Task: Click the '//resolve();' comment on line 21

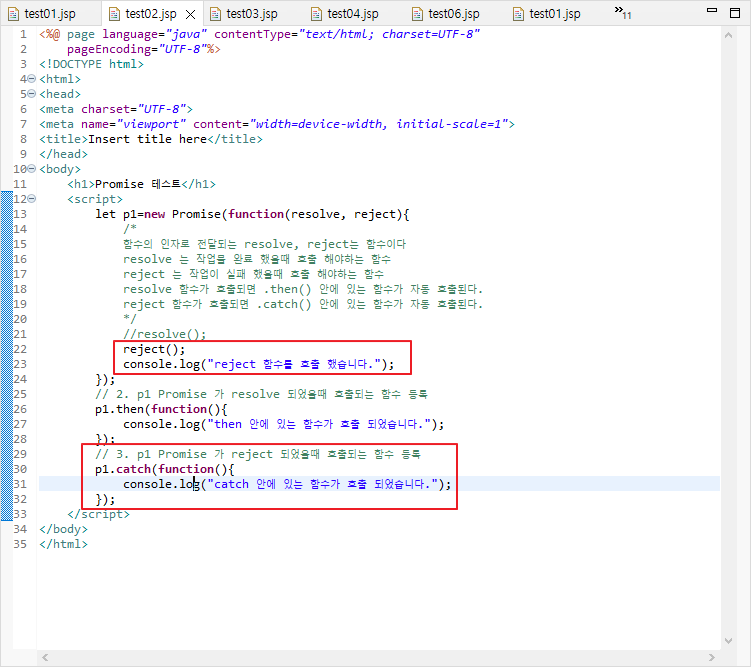Action: pos(164,334)
